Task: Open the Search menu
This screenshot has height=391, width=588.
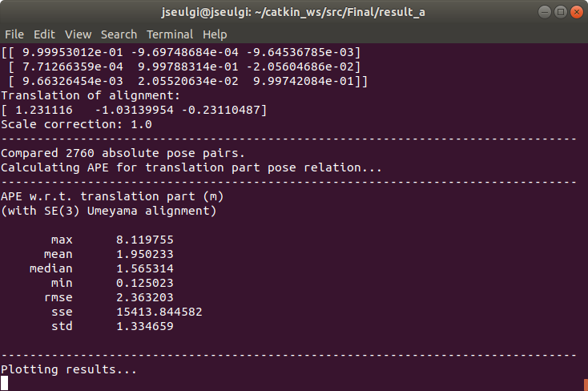Action: [119, 34]
